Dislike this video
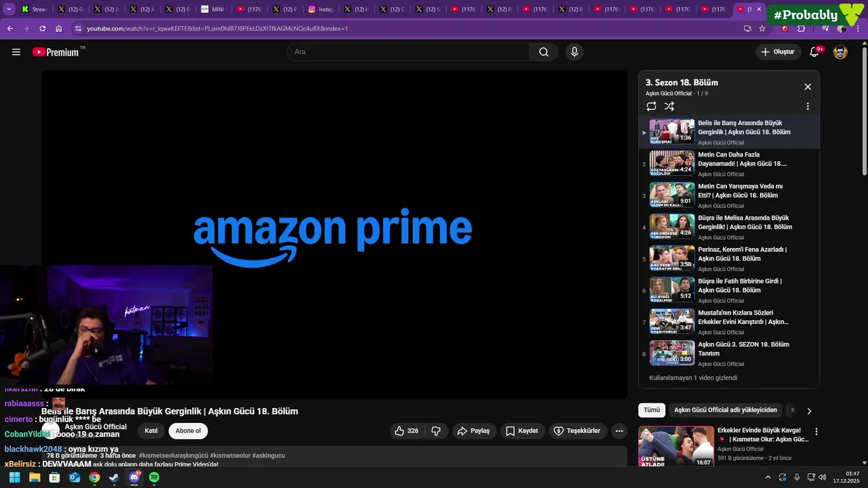This screenshot has width=868, height=488. 436,431
